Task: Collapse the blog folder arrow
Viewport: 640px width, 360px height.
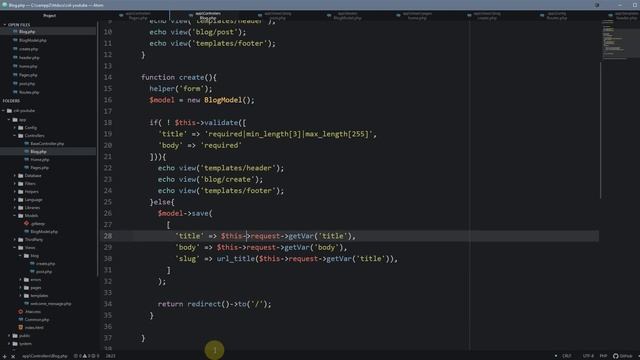Action: point(20,256)
